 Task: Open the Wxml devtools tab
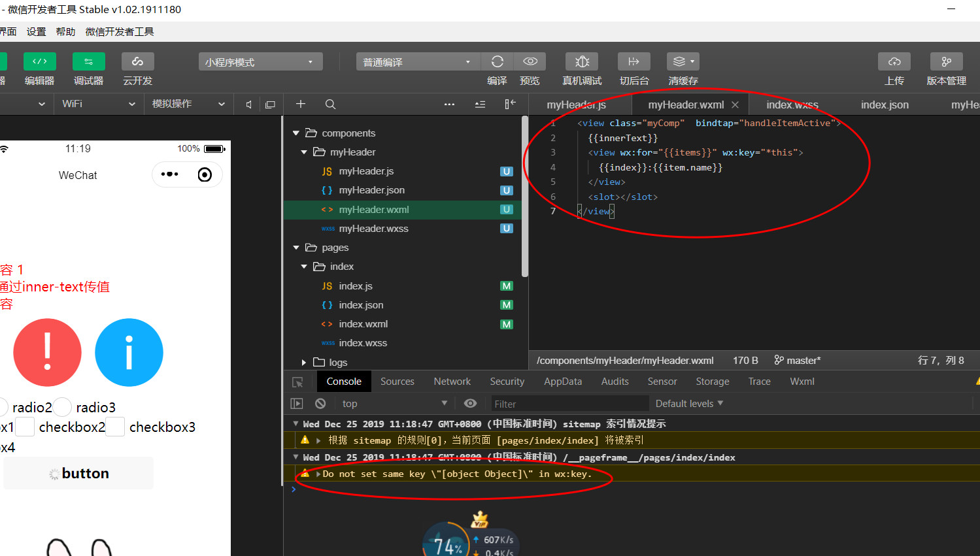click(802, 382)
